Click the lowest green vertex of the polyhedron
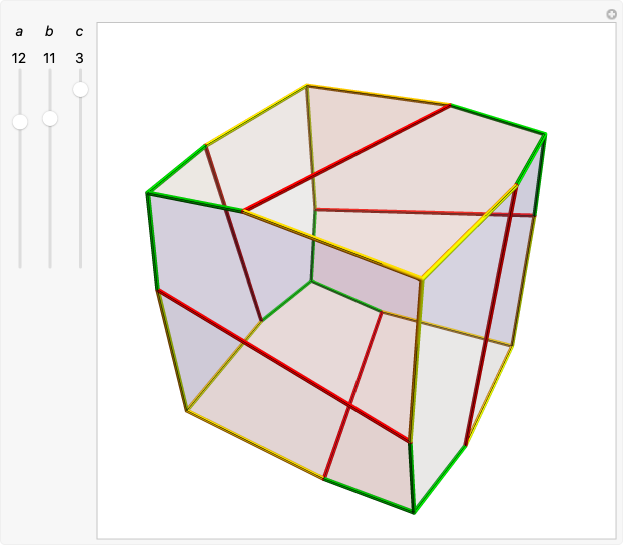This screenshot has height=546, width=623. pos(414,512)
